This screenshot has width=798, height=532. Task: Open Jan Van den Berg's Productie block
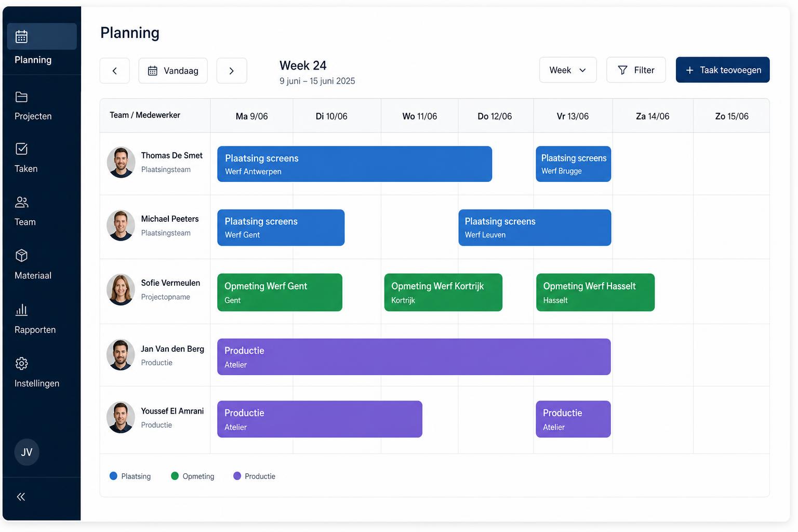point(414,357)
